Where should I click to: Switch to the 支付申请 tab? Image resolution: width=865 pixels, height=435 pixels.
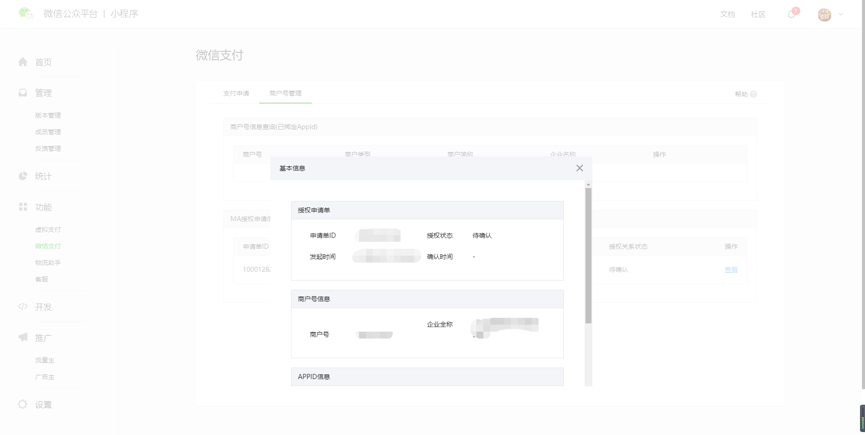[236, 93]
